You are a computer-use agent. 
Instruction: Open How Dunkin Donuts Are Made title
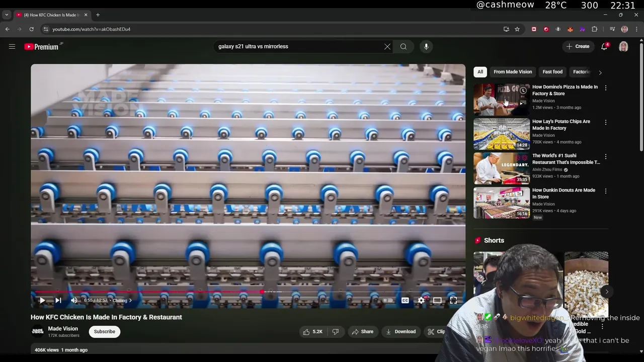pyautogui.click(x=563, y=194)
